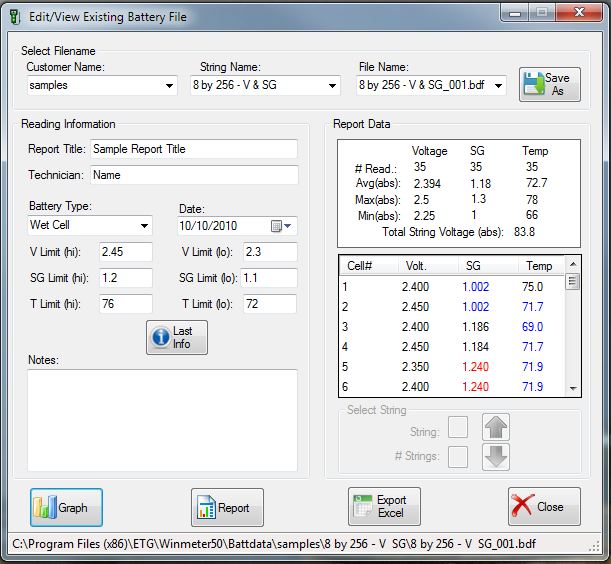Image resolution: width=611 pixels, height=564 pixels.
Task: Select cell row 3 in the table
Action: [450, 326]
